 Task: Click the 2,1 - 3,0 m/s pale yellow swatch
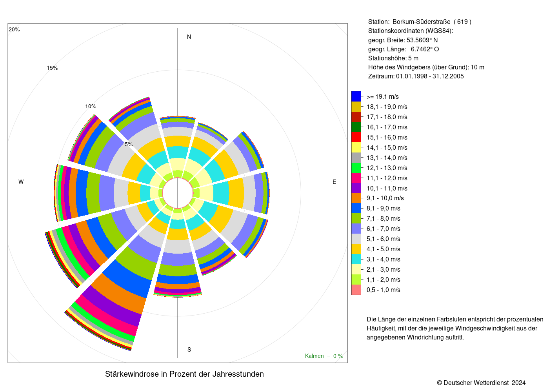tap(356, 269)
